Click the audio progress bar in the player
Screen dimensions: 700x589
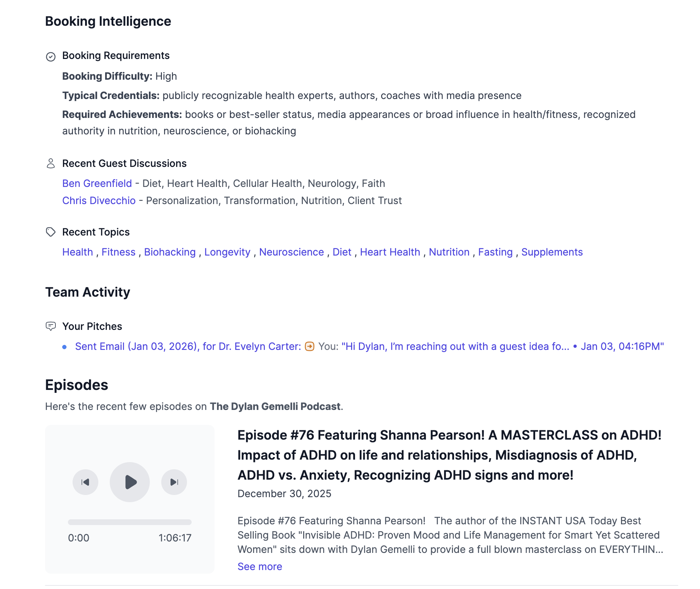(129, 521)
